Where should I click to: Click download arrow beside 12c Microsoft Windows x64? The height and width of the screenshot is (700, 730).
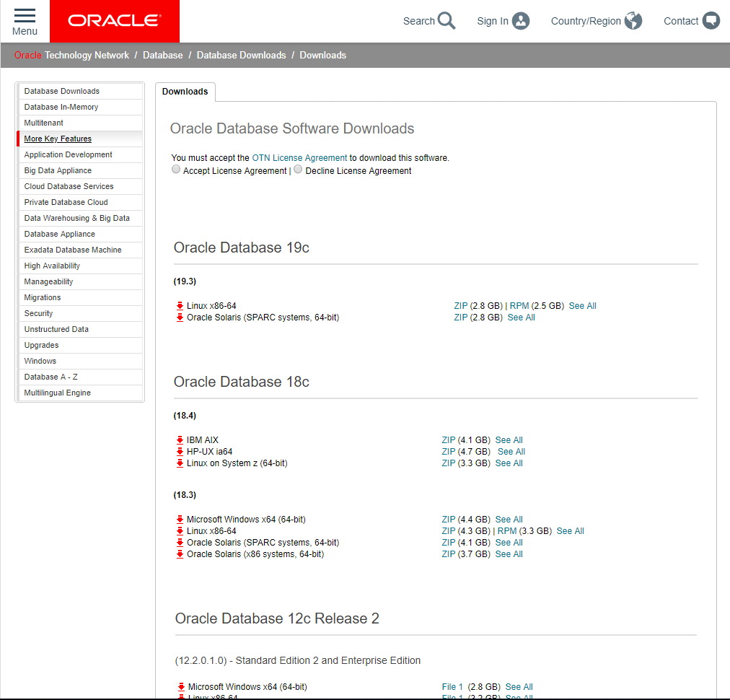point(181,687)
